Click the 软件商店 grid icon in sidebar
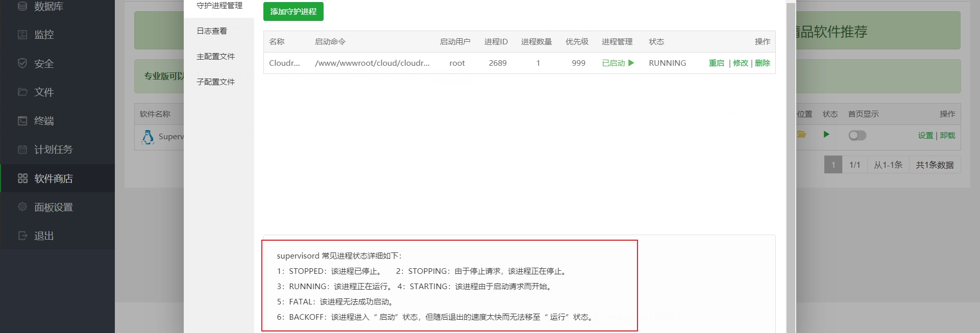980x333 pixels. click(22, 178)
